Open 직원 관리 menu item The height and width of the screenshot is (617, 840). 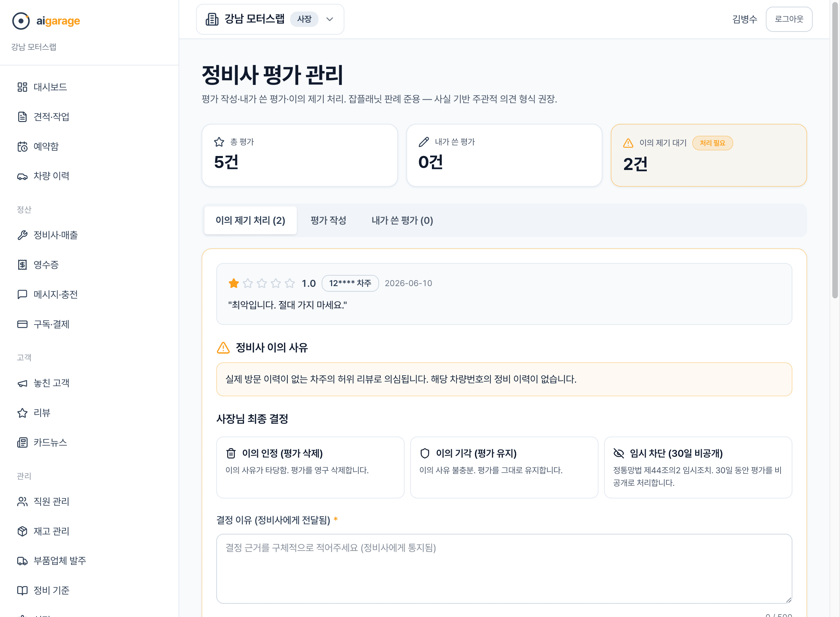pos(89,502)
